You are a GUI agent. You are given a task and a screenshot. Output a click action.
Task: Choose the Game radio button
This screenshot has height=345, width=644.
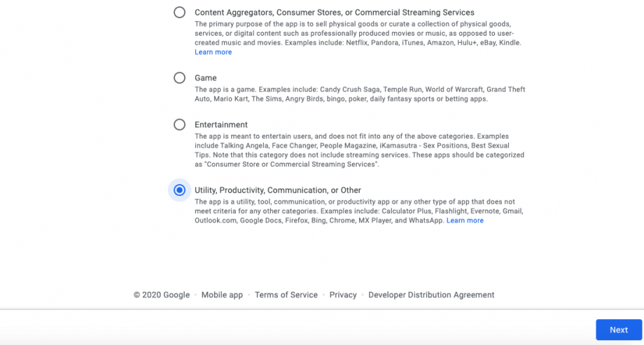[x=180, y=78]
